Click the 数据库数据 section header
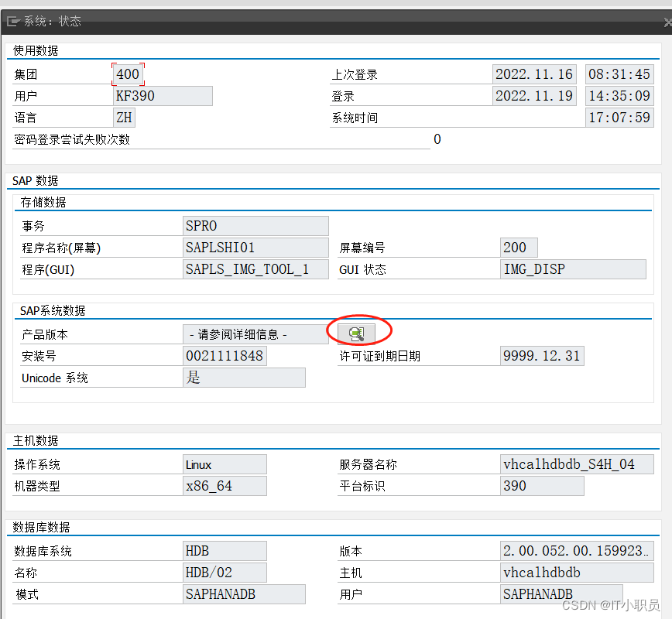Screen dimensions: 672x619 [41, 527]
